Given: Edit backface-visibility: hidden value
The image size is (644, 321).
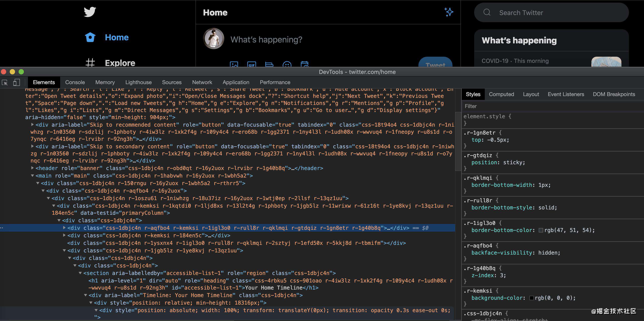Looking at the screenshot, I should [x=548, y=253].
